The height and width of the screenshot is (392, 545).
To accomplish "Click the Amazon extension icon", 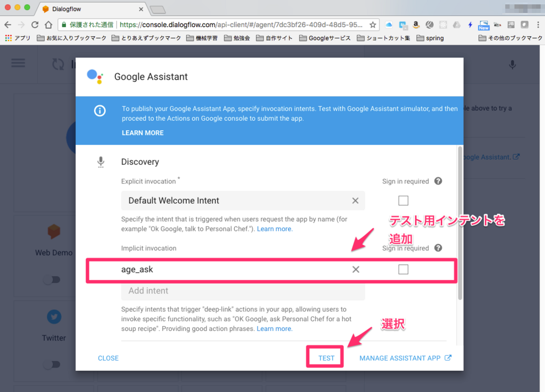I will coord(416,24).
